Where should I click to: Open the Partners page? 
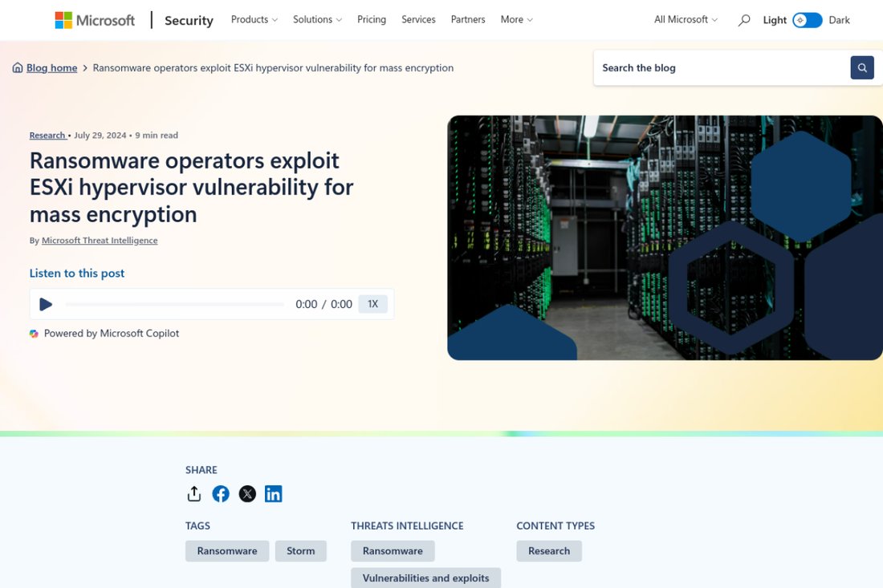[468, 20]
